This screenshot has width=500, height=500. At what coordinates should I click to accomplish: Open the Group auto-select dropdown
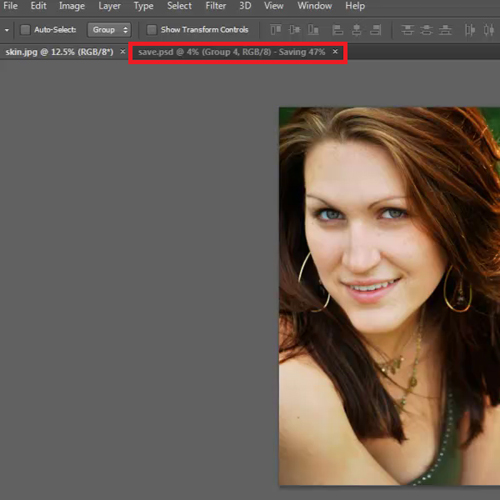point(109,30)
